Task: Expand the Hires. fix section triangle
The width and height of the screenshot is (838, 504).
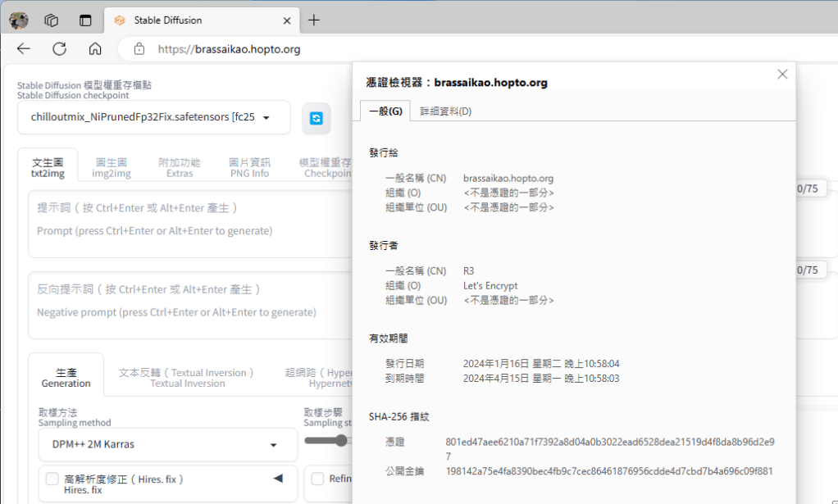Action: pyautogui.click(x=277, y=479)
